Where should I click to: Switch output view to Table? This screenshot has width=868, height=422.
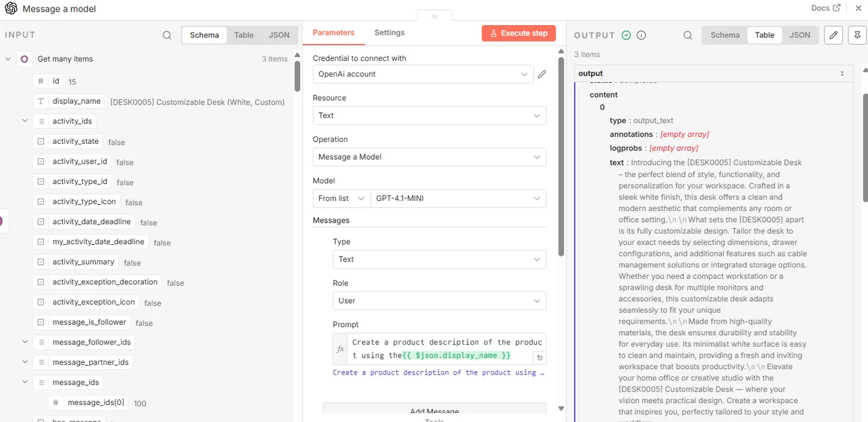[764, 35]
